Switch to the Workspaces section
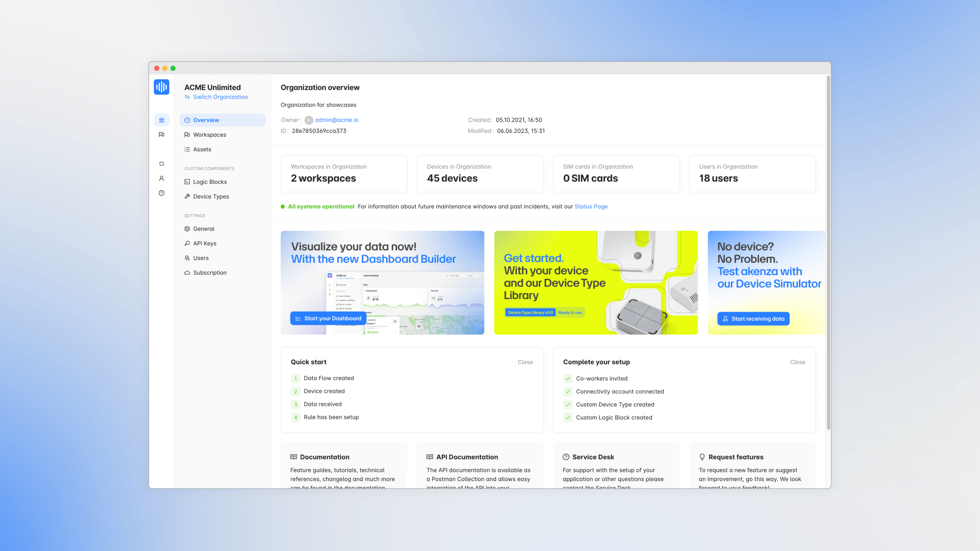Image resolution: width=980 pixels, height=551 pixels. tap(210, 134)
